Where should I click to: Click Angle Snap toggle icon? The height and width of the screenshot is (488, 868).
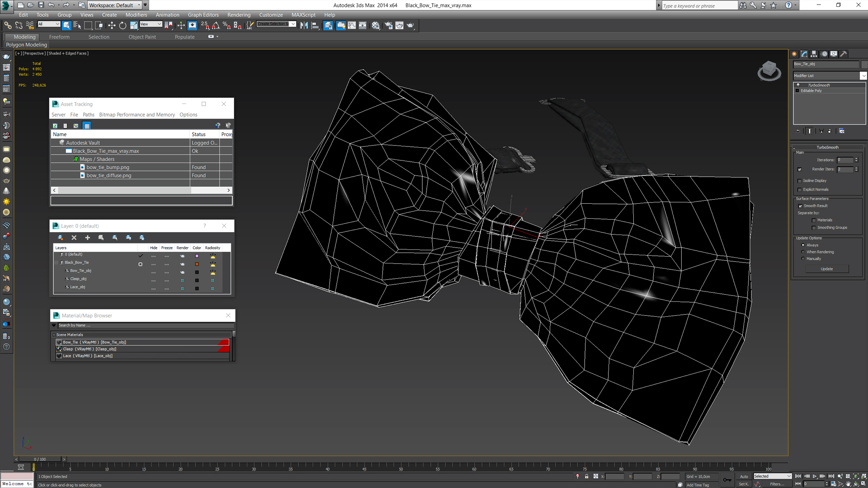tap(216, 26)
